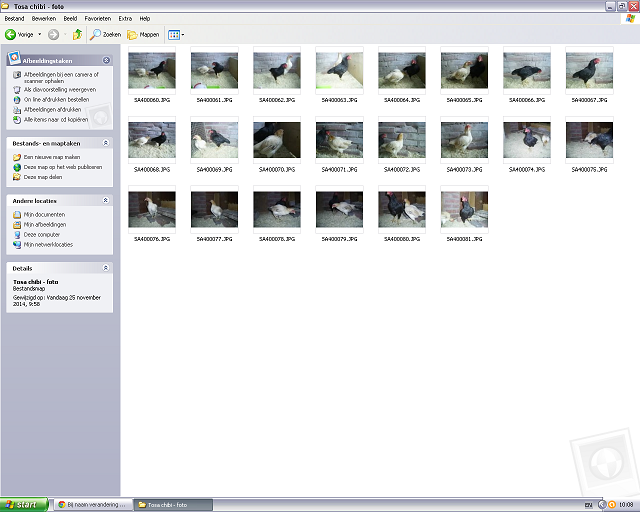
Task: Open the Help menu
Action: point(145,18)
